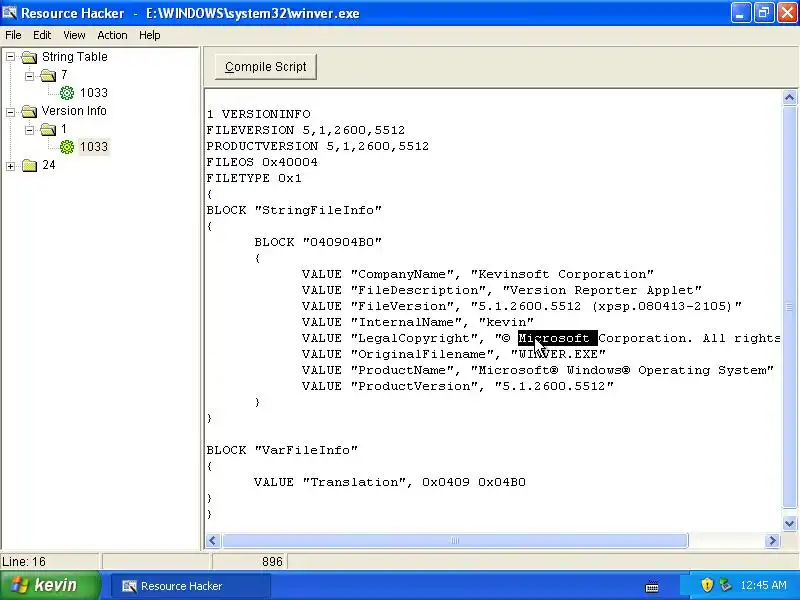
Task: Click the FILEOS 0x40004 line
Action: pos(262,162)
